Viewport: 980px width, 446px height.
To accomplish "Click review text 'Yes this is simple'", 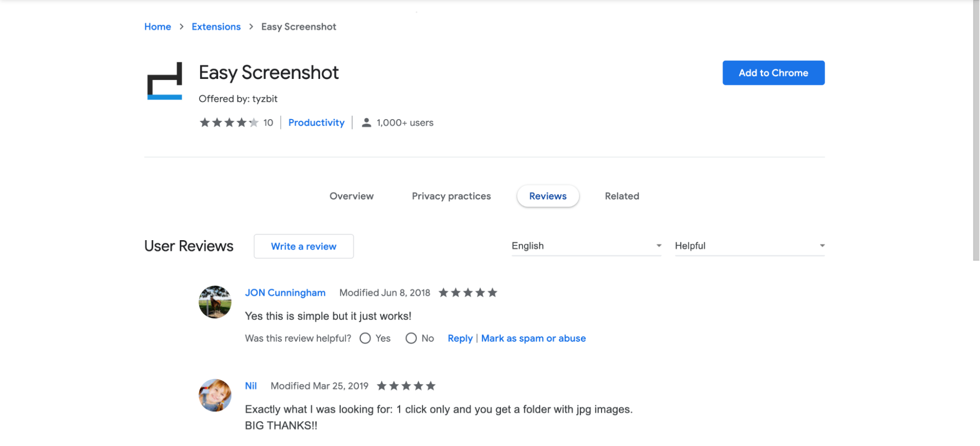I will tap(328, 316).
